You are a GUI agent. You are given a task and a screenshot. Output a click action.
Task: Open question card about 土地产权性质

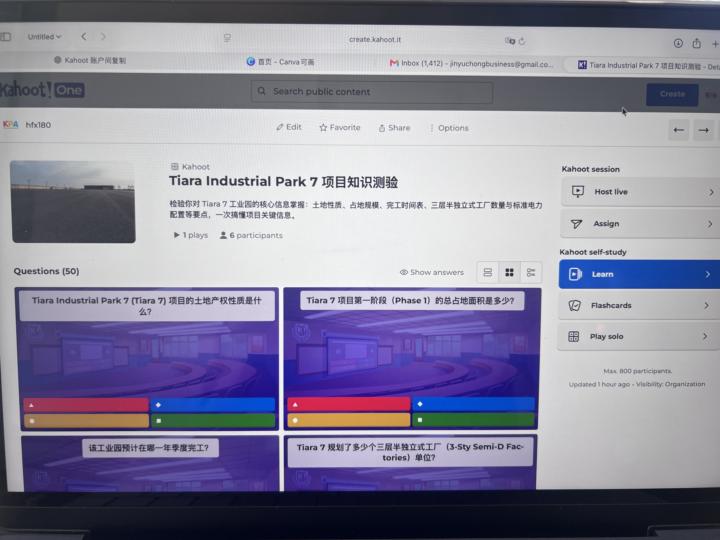point(147,359)
